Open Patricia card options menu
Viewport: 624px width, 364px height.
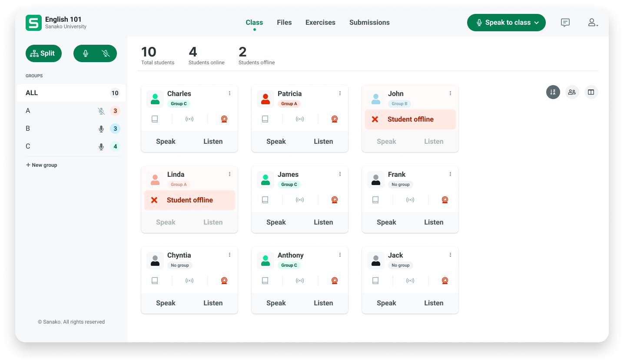(340, 93)
